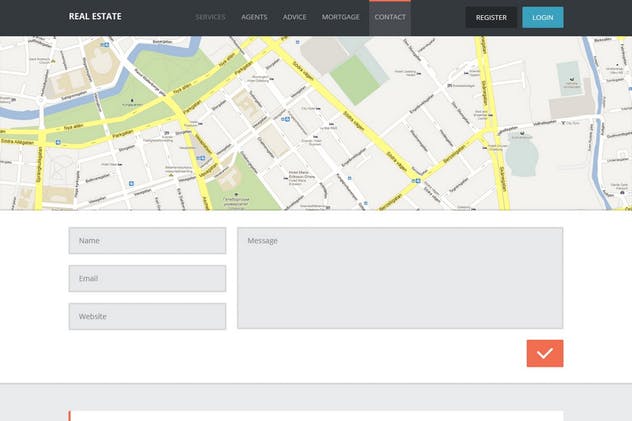
Task: Open the Advice section
Action: (x=294, y=17)
